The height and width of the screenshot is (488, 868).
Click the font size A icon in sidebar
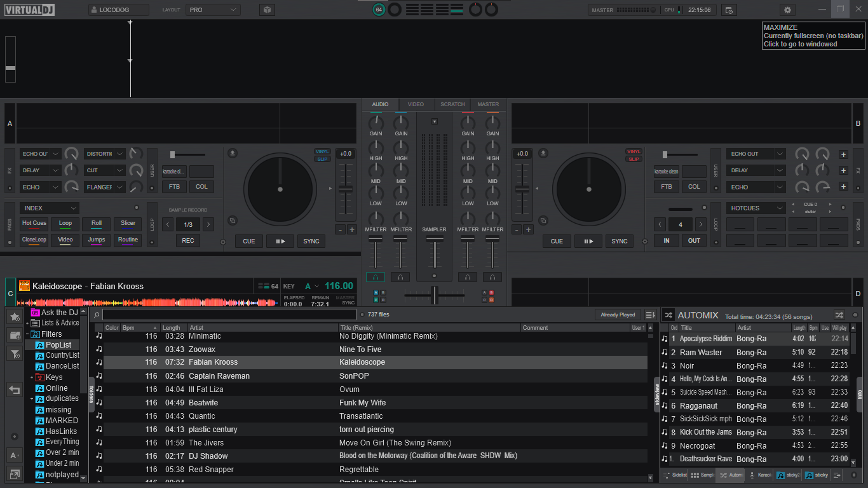[x=15, y=455]
